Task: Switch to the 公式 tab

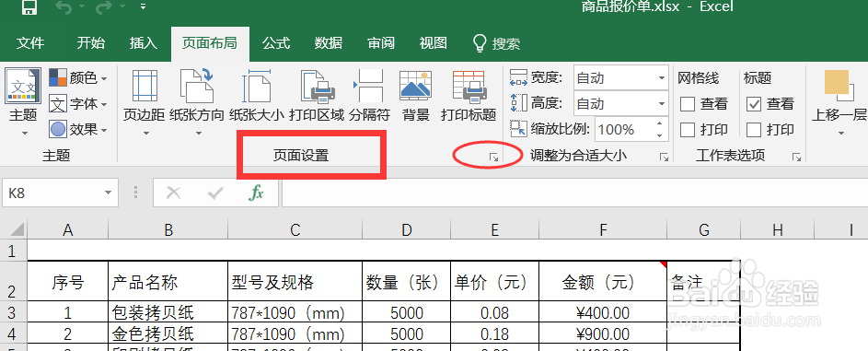Action: pos(276,43)
